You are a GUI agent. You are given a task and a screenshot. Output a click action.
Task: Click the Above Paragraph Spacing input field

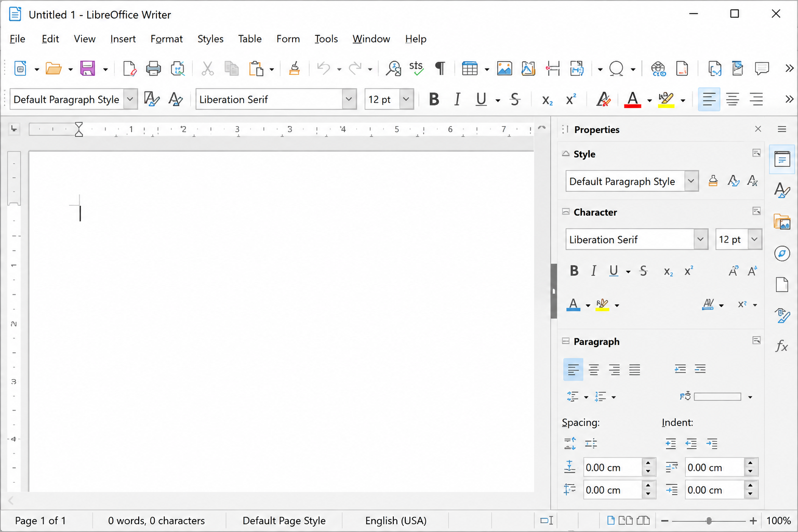[x=613, y=468]
